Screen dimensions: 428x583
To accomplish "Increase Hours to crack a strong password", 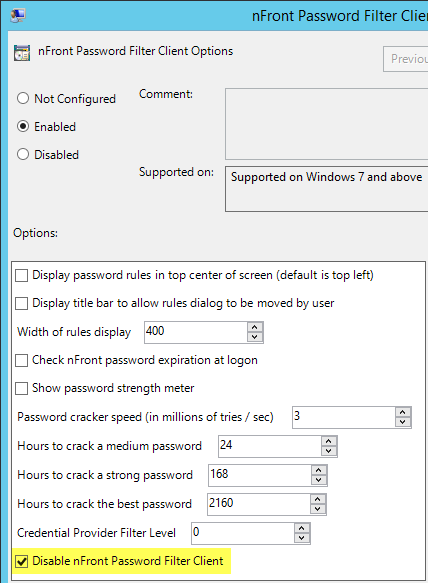I will pyautogui.click(x=319, y=470).
